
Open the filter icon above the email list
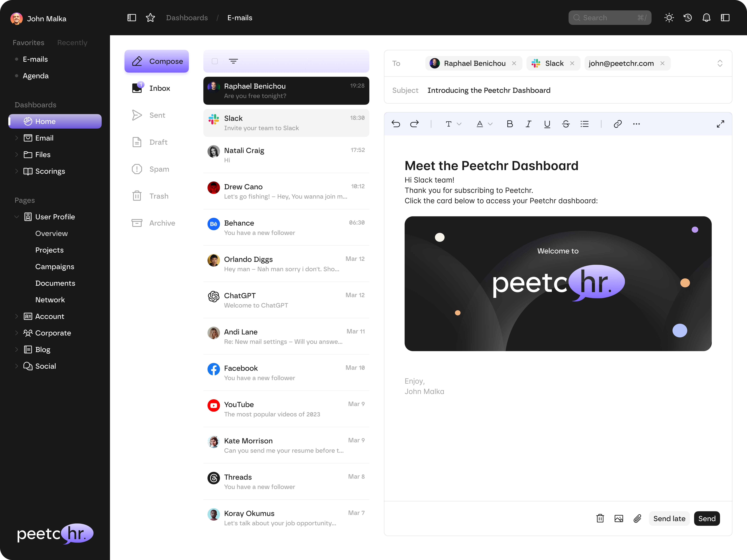tap(233, 61)
